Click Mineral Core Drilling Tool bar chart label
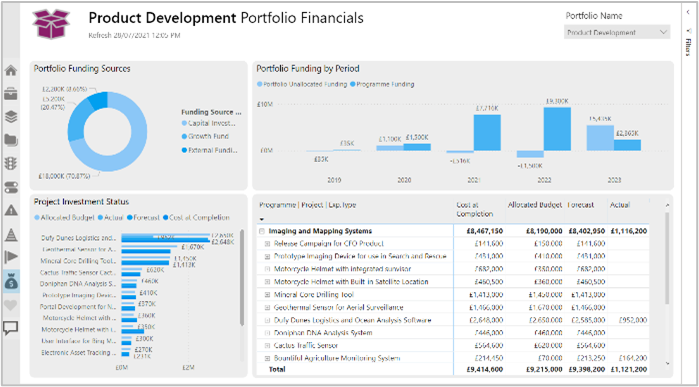The height and width of the screenshot is (387, 699). [x=78, y=261]
